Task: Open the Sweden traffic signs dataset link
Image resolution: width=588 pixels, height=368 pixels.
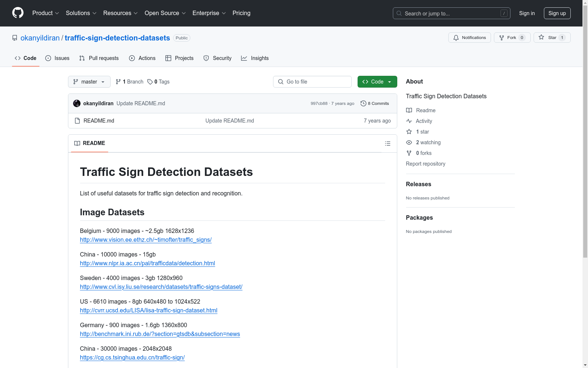Action: pos(161,287)
